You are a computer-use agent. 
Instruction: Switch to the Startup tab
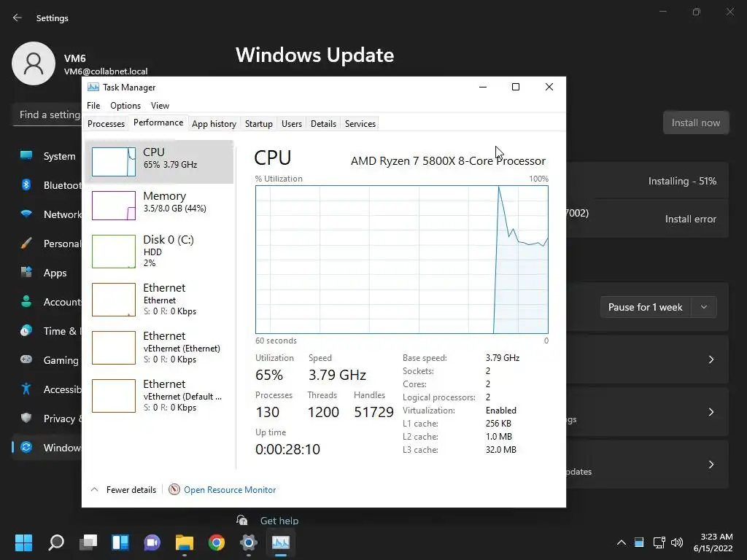pyautogui.click(x=259, y=124)
